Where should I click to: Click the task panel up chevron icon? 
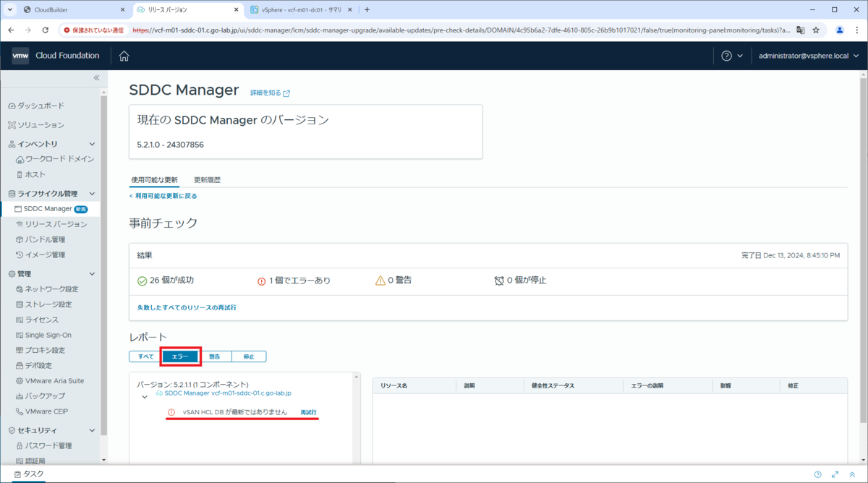(851, 474)
